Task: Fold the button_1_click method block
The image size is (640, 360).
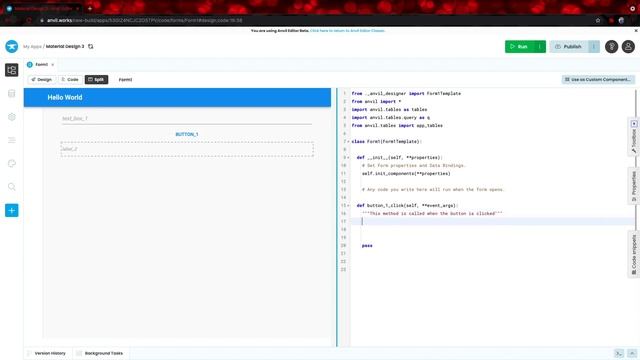Action: pos(348,206)
